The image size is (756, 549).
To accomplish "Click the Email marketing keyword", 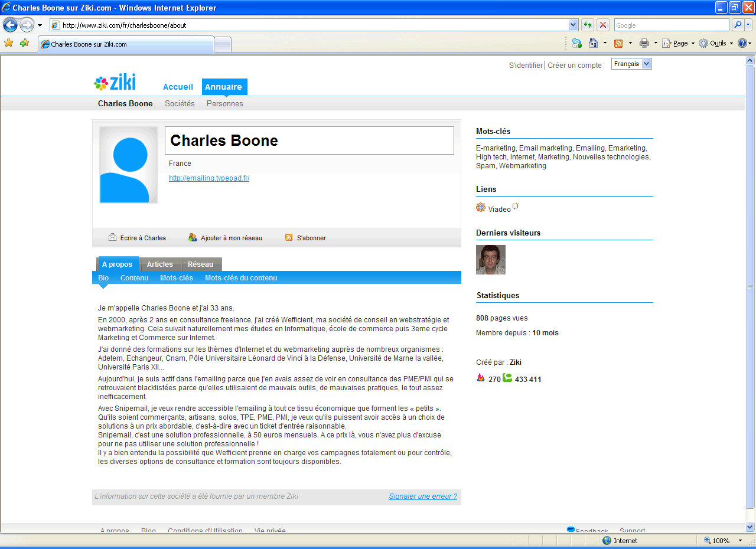I will click(546, 148).
